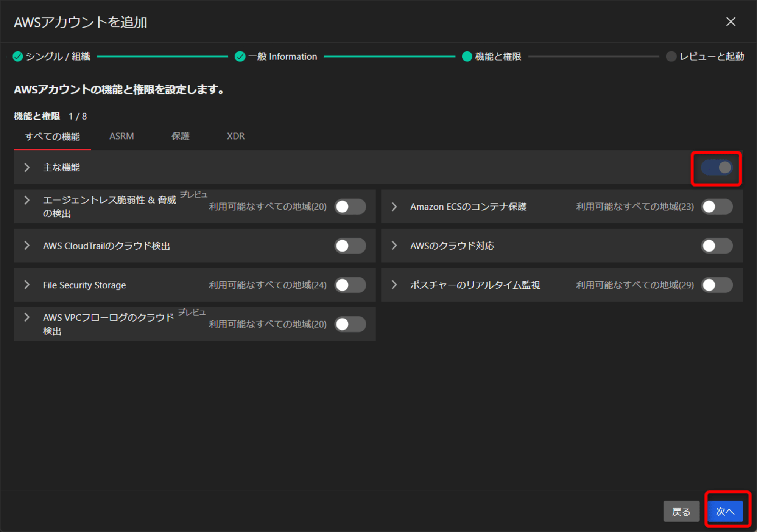757x532 pixels.
Task: Expand エージェントレス脆弱性 & 脅威の検出 chevron
Action: click(x=26, y=200)
